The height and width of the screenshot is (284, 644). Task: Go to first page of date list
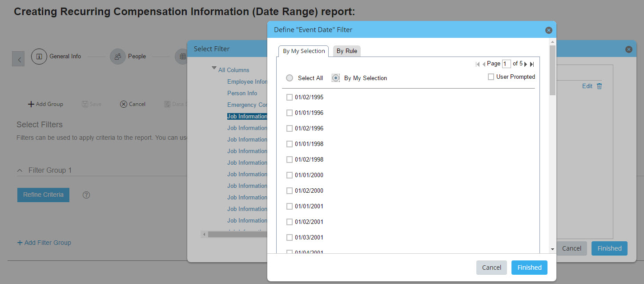coord(478,64)
